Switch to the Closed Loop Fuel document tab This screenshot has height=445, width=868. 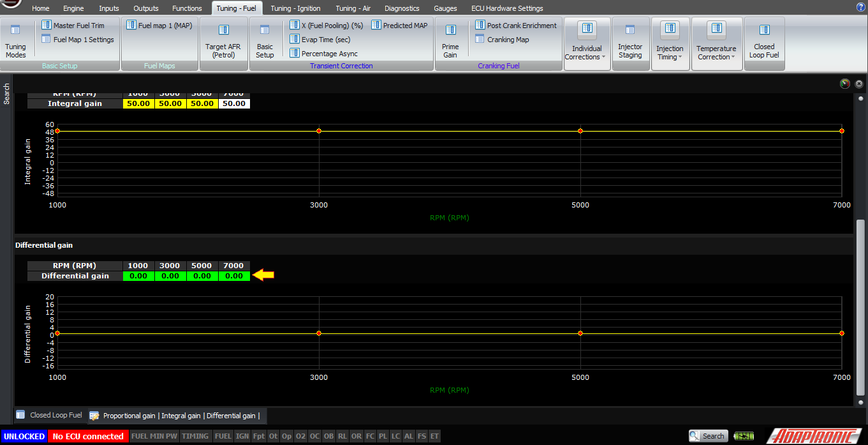pyautogui.click(x=50, y=415)
